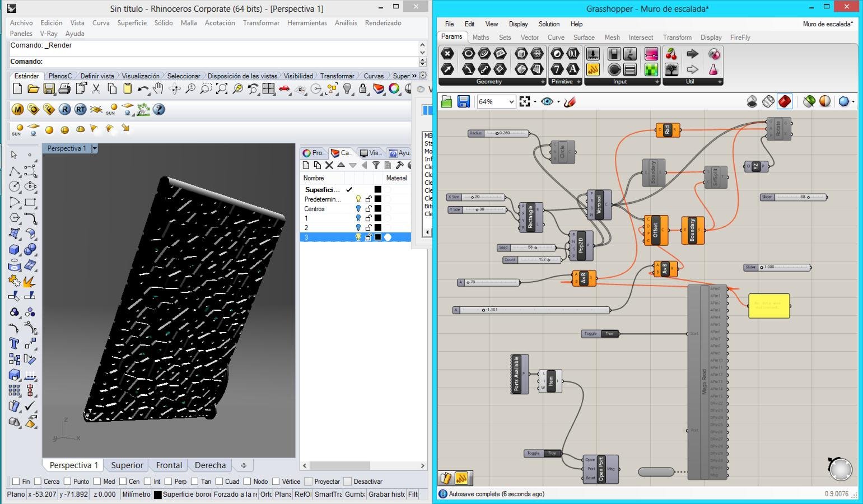Check the Cerca osnap checkbox
This screenshot has height=504, width=863.
[38, 482]
